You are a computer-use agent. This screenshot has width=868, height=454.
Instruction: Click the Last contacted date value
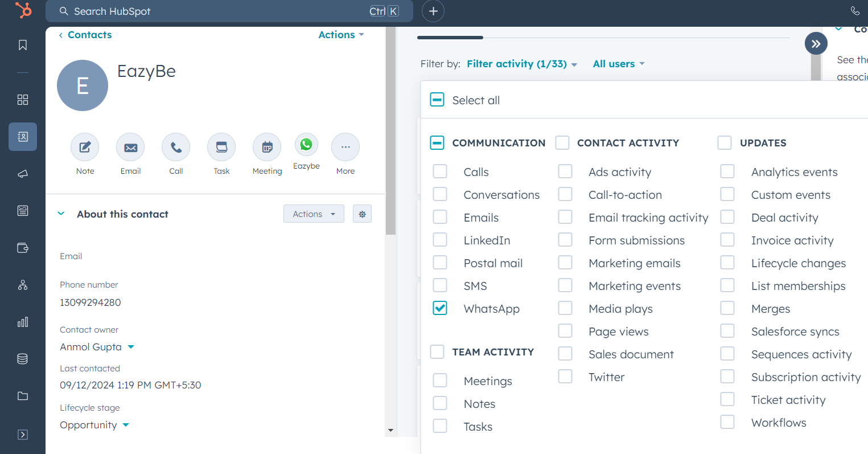[130, 385]
